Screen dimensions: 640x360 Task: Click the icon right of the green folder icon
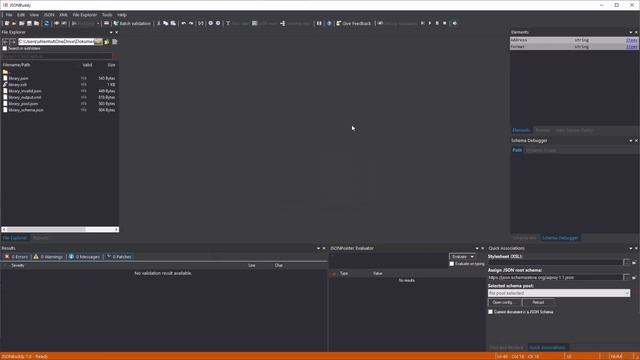(115, 42)
